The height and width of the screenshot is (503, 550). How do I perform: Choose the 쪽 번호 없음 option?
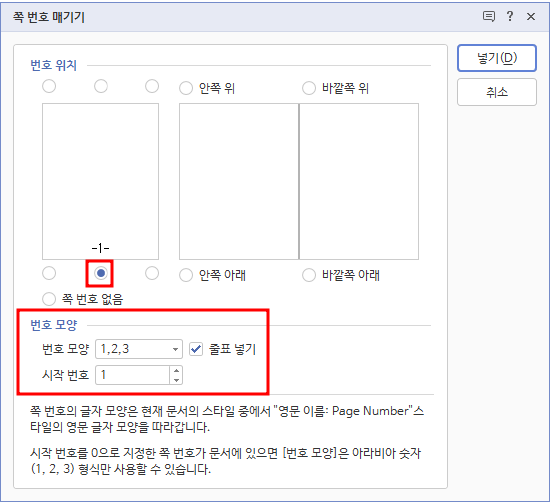click(49, 299)
